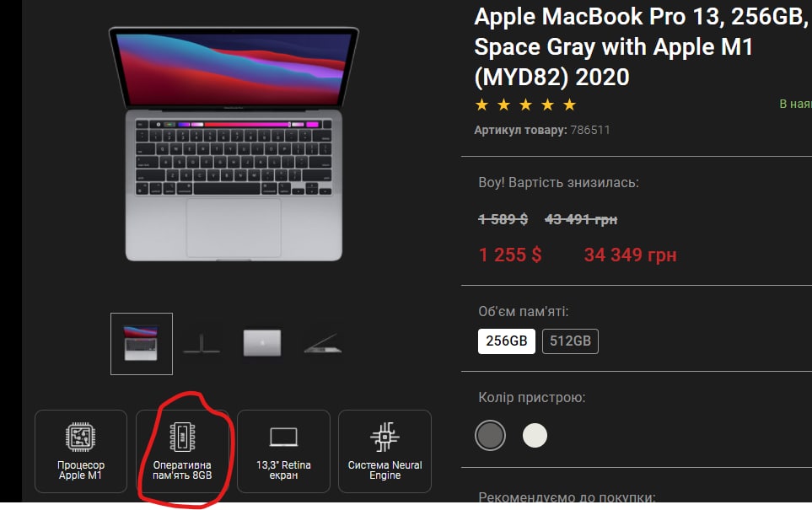Open the side-profile MacBook thumbnail
This screenshot has width=812, height=510.
point(202,344)
